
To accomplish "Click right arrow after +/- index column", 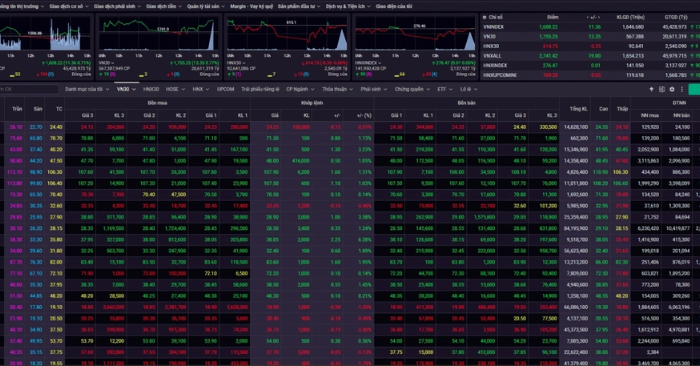I will pos(599,17).
